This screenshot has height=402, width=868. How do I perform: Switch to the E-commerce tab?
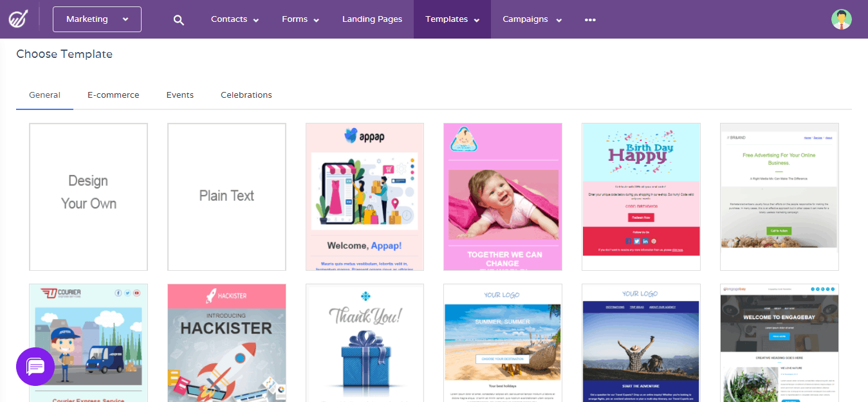(x=113, y=95)
